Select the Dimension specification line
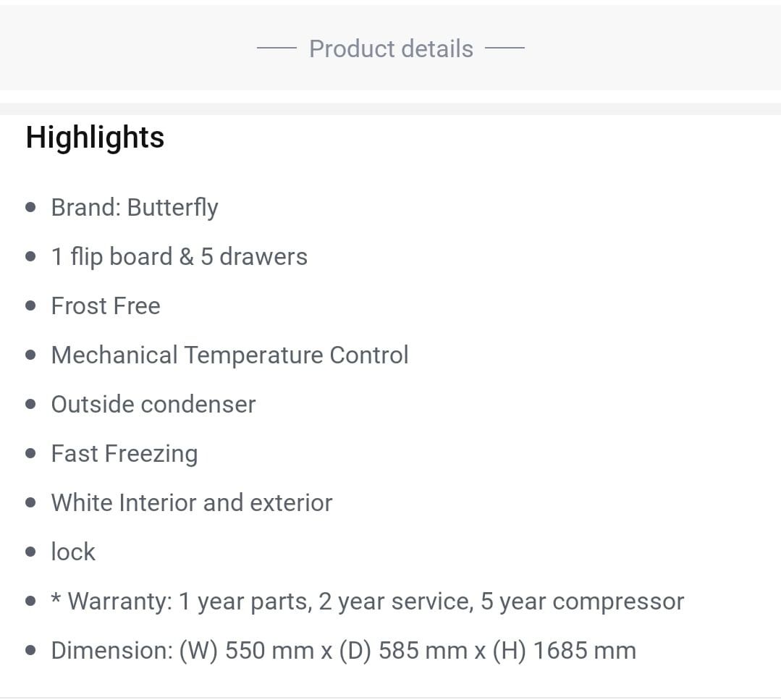This screenshot has width=781, height=700. pos(343,651)
